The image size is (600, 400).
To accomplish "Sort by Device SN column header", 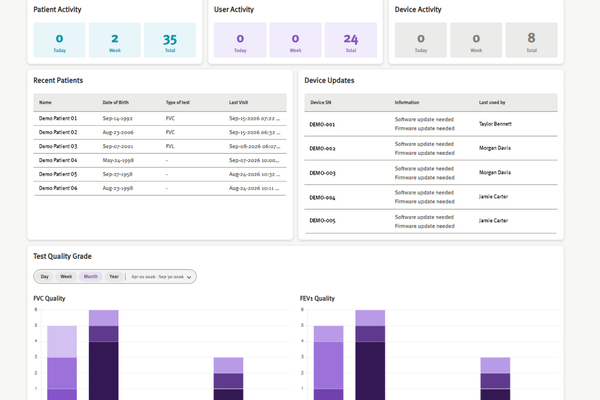I will [321, 103].
